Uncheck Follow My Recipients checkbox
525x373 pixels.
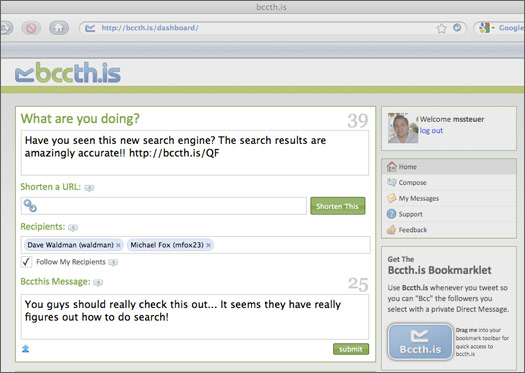pos(26,262)
